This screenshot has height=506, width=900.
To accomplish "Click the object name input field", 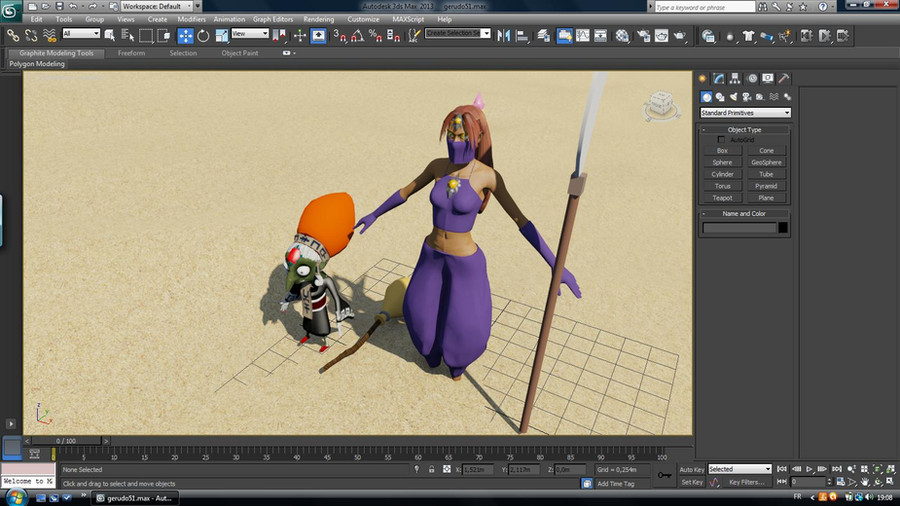I will tap(739, 228).
